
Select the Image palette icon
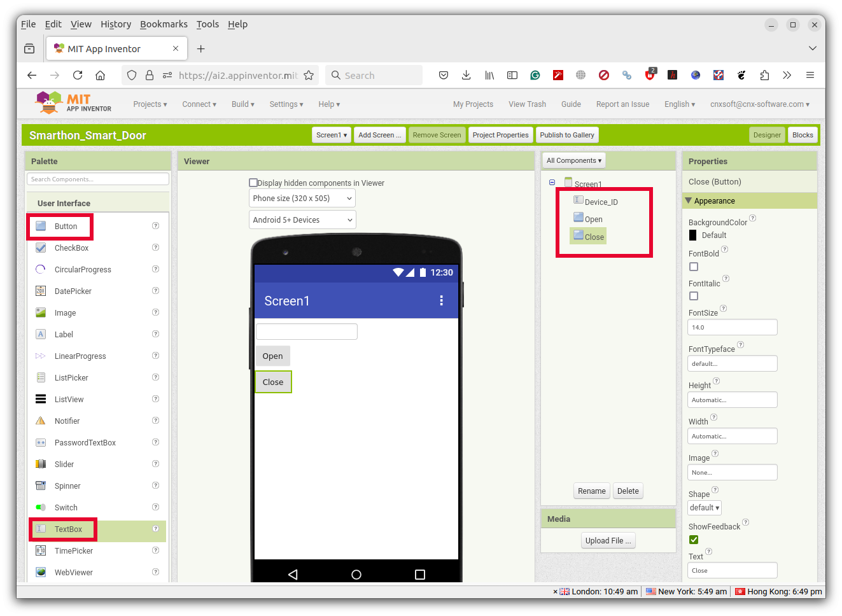[41, 312]
